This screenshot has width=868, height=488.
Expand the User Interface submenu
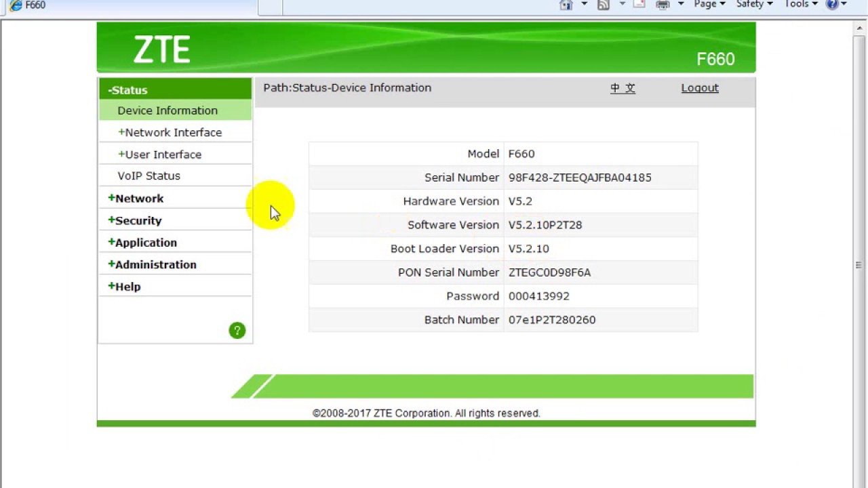159,155
